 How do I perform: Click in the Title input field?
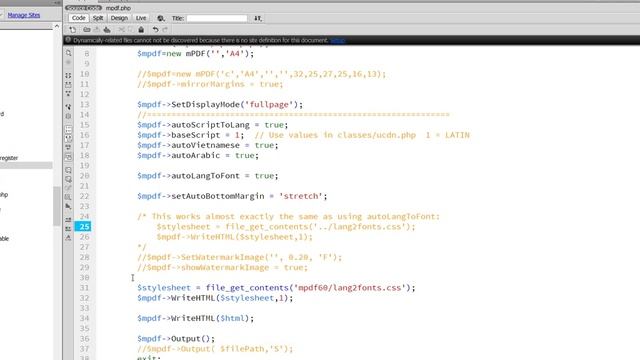(217, 18)
